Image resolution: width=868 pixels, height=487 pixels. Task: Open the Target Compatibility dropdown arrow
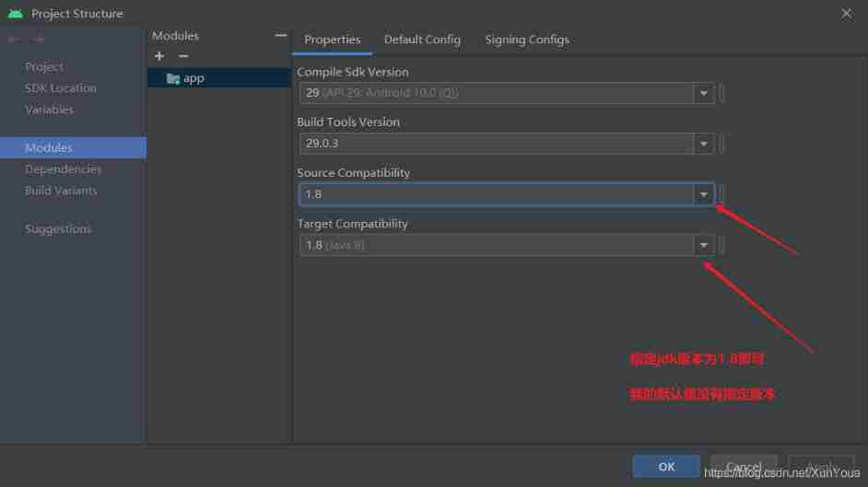704,246
